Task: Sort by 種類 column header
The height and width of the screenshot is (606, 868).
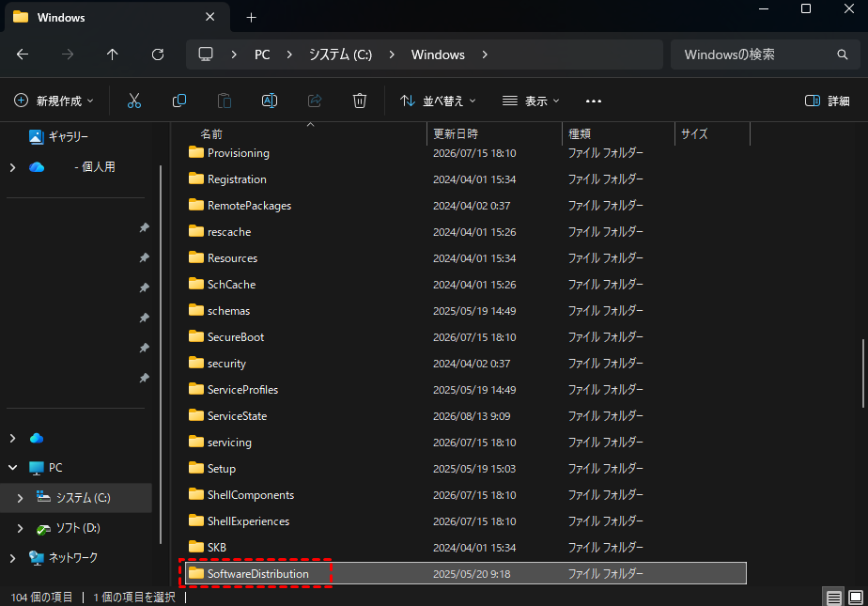Action: (579, 134)
